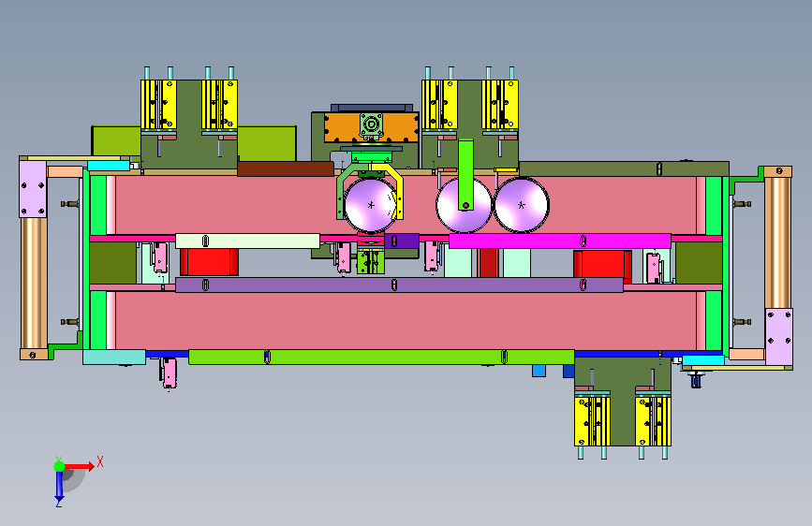Click the blue Z axis label of the triad

(58, 503)
